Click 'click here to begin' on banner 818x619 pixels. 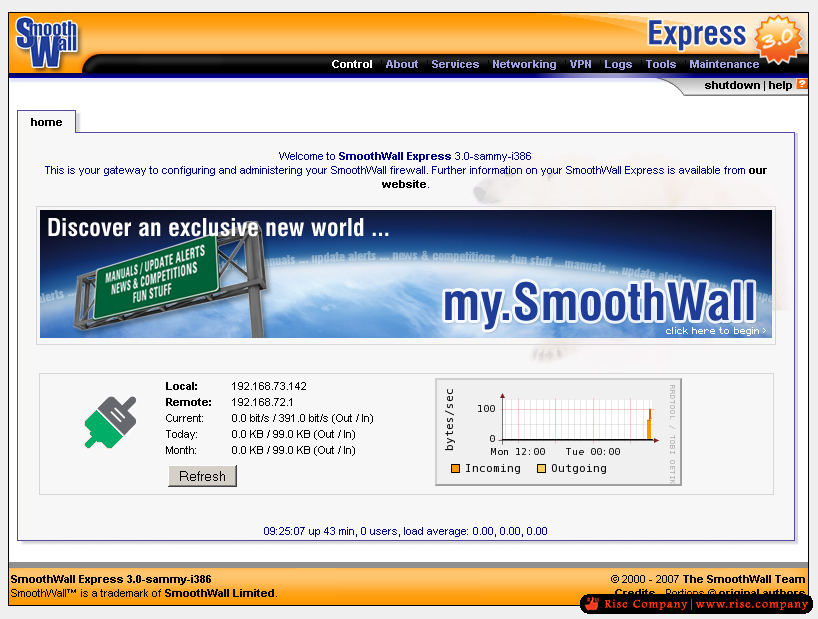pyautogui.click(x=715, y=331)
